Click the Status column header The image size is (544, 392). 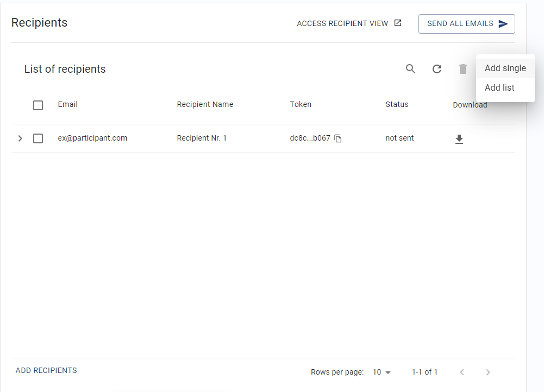pyautogui.click(x=397, y=104)
